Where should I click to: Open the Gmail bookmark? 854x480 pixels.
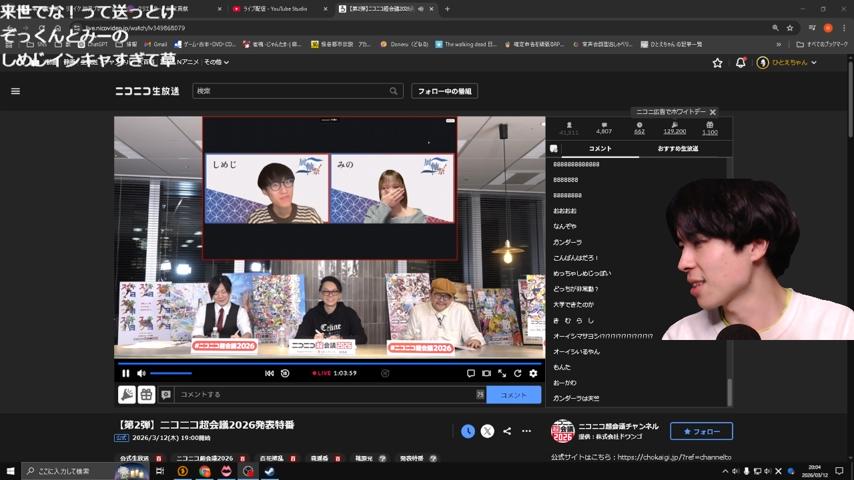click(x=156, y=44)
